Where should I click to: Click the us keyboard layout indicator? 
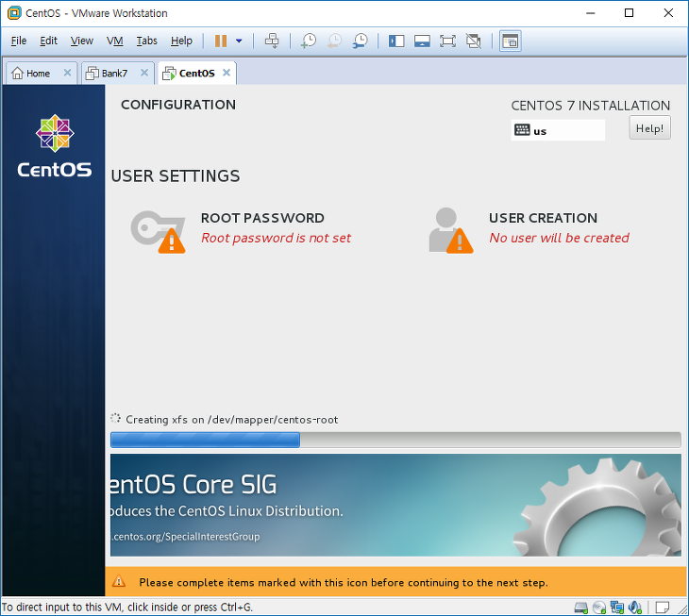click(x=558, y=130)
